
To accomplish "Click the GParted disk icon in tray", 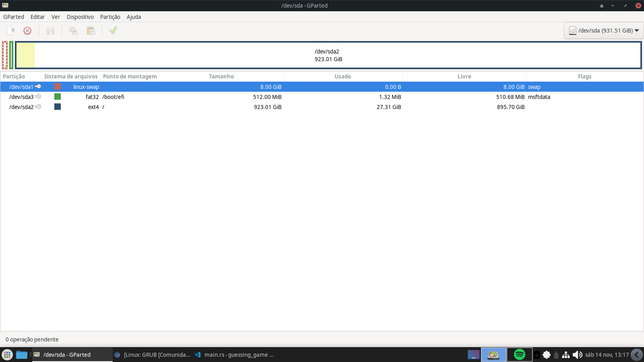I will (x=493, y=355).
